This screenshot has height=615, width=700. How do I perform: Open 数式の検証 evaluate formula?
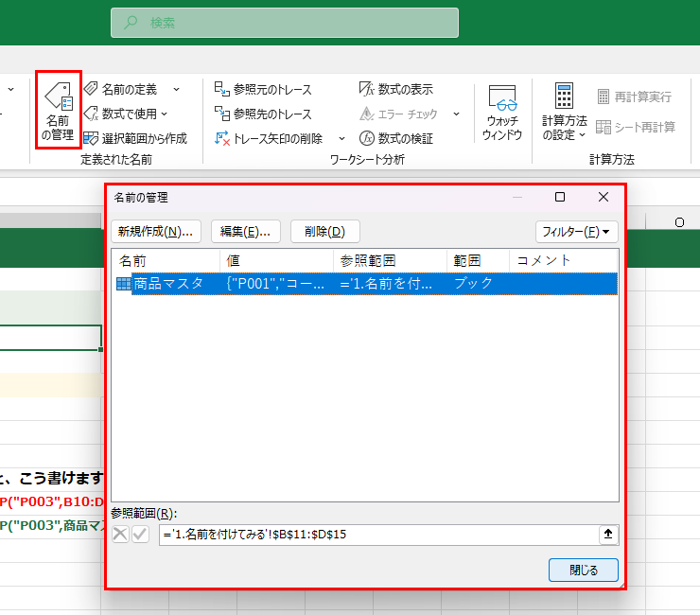pyautogui.click(x=396, y=138)
